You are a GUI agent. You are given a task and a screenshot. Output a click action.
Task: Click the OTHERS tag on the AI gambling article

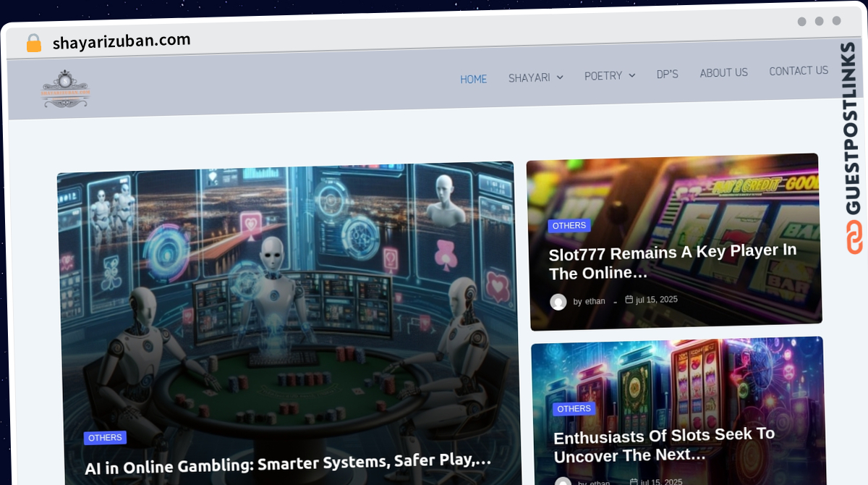click(105, 438)
